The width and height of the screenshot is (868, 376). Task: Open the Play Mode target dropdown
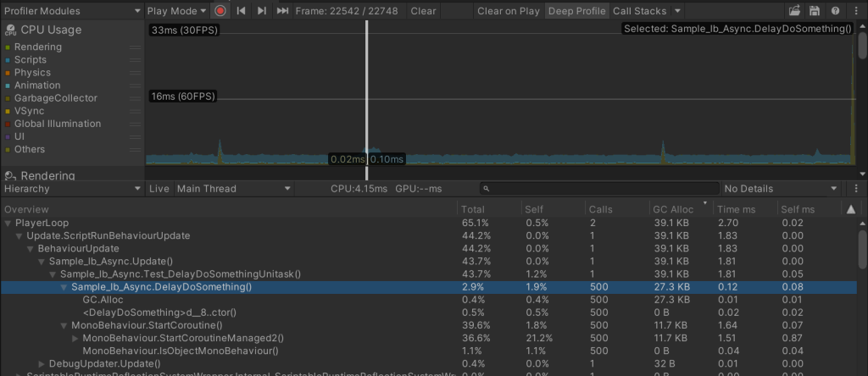click(x=176, y=11)
